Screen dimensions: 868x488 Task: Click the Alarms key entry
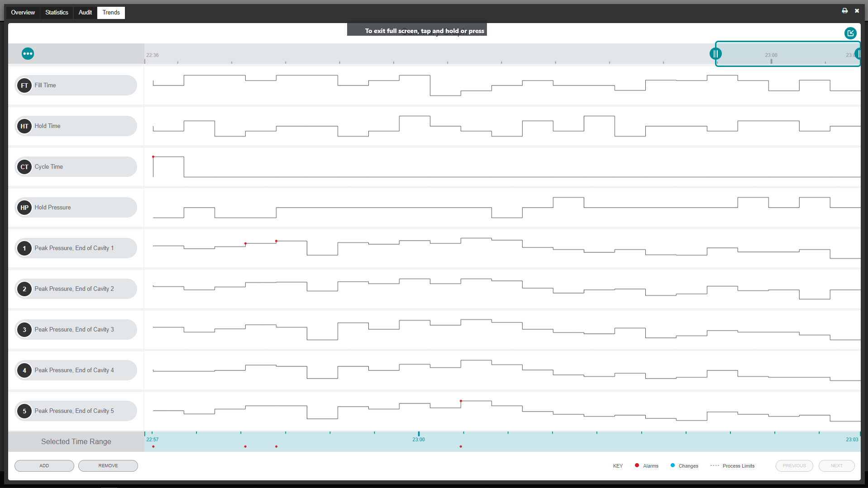(x=646, y=466)
